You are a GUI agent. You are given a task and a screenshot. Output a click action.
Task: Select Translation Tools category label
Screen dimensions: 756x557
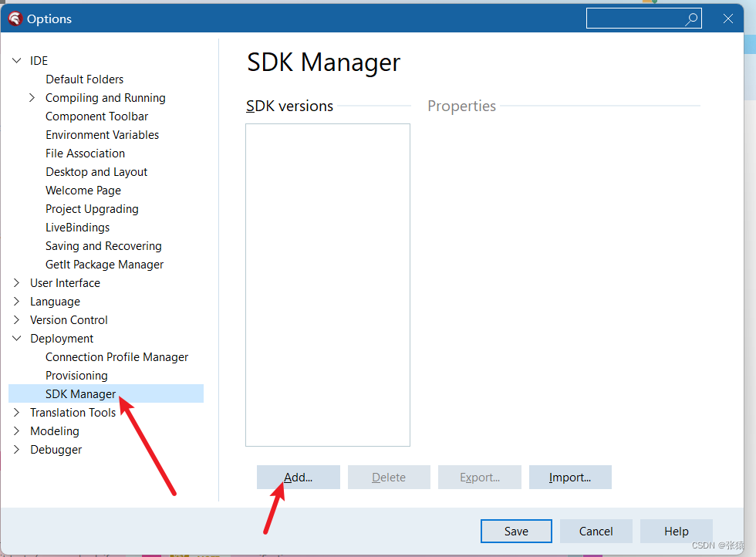tap(73, 412)
